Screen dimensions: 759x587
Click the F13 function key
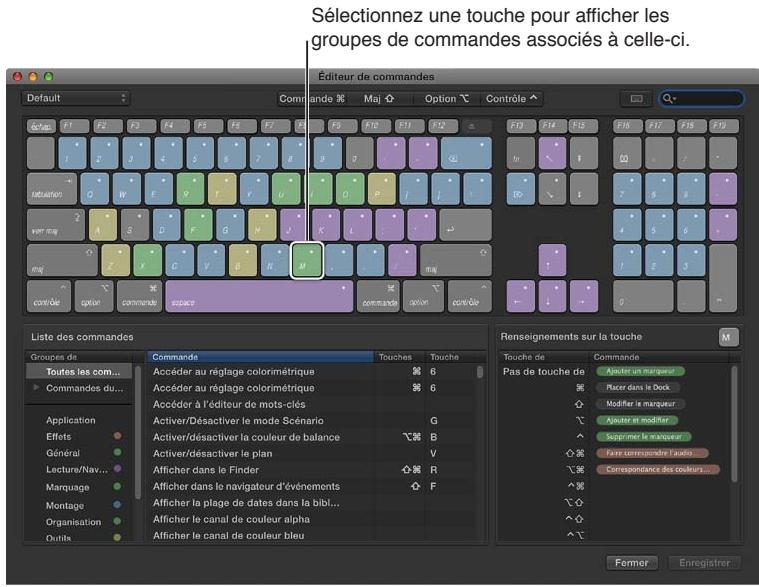[521, 126]
